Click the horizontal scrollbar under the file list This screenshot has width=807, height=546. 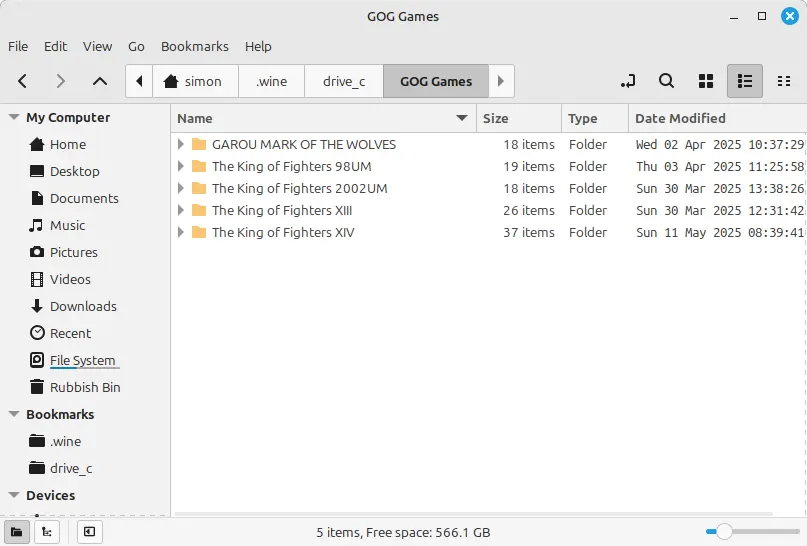pos(473,514)
